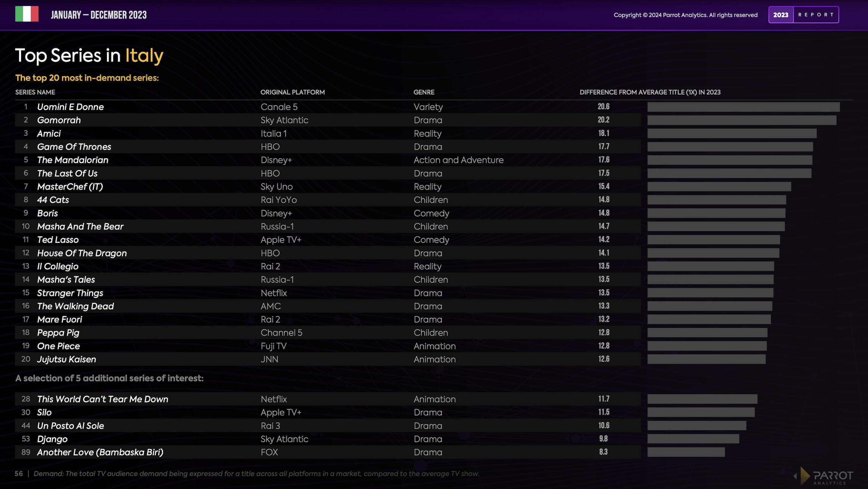Select the series 'Stranger Things'
The image size is (868, 489).
[70, 293]
